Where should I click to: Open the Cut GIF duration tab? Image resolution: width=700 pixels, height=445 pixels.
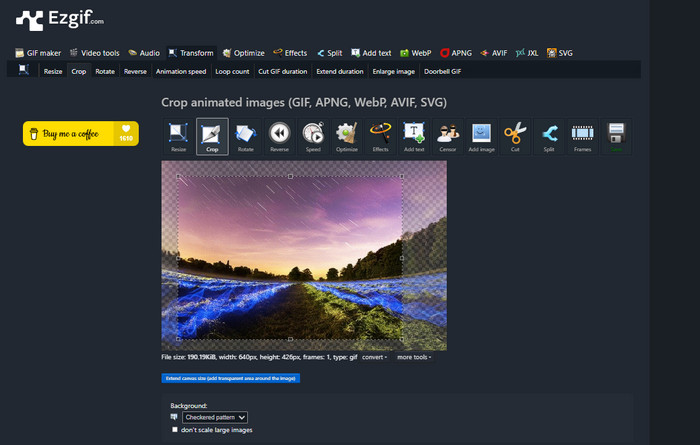point(283,71)
